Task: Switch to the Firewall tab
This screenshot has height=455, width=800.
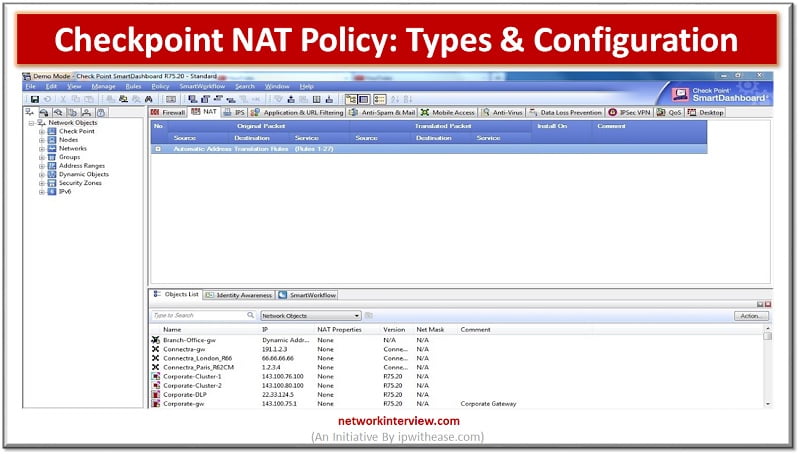Action: coord(168,112)
